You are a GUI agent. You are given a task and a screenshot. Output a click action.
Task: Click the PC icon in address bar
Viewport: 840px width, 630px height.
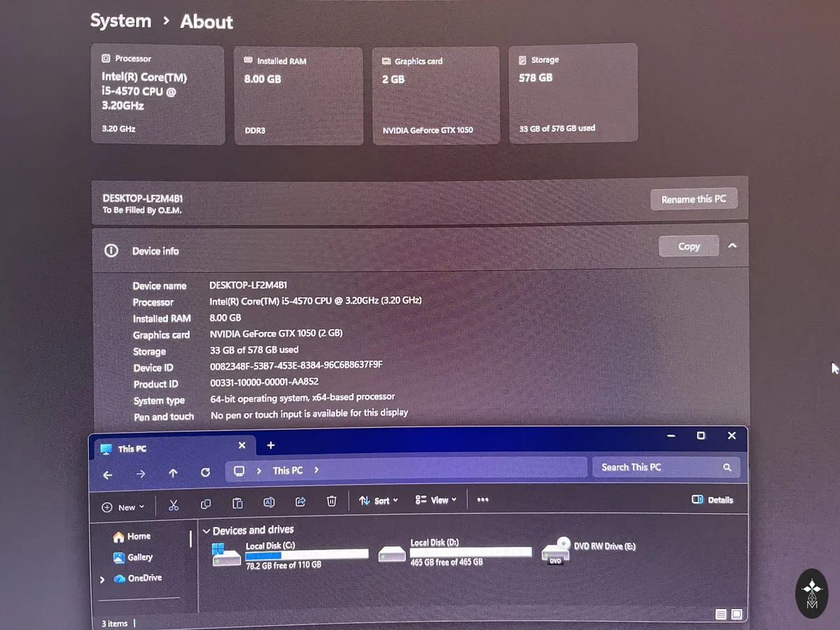239,471
